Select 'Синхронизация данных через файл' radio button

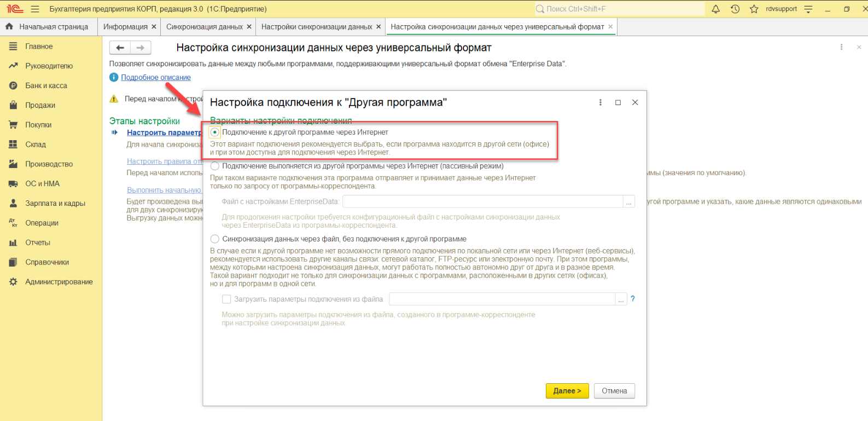click(215, 239)
